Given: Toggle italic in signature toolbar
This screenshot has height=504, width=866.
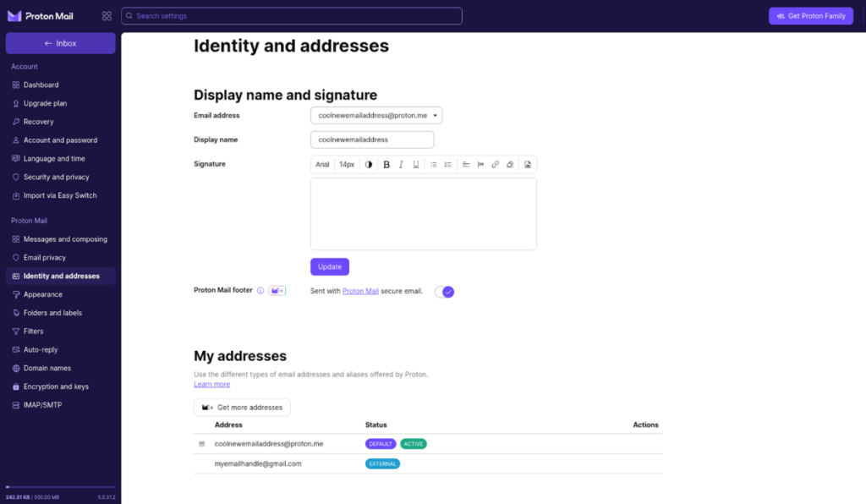Looking at the screenshot, I should pyautogui.click(x=401, y=165).
